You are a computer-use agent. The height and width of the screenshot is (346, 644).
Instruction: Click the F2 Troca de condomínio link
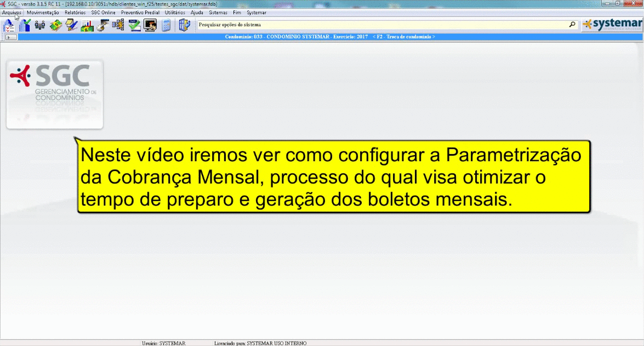403,37
